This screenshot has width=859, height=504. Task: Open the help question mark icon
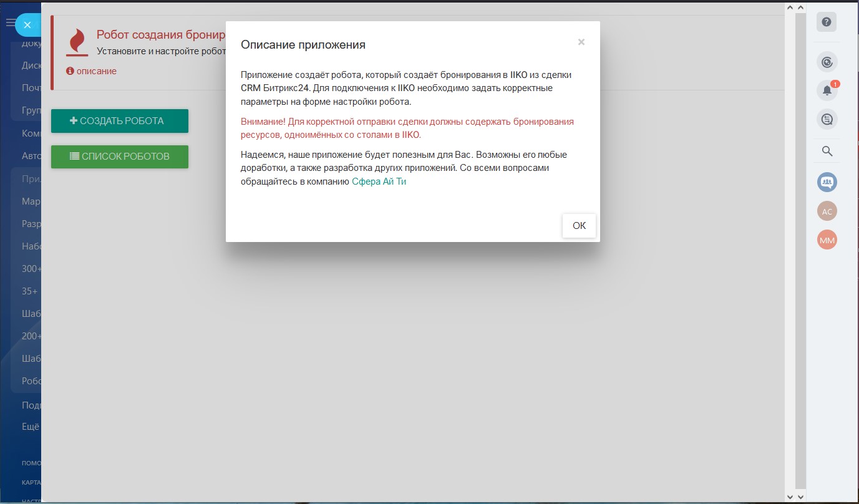click(x=827, y=22)
